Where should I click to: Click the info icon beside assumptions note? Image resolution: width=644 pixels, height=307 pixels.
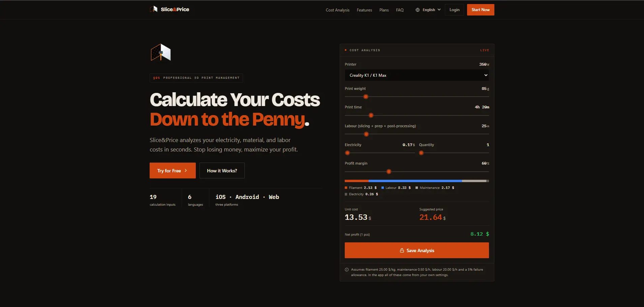(x=347, y=270)
